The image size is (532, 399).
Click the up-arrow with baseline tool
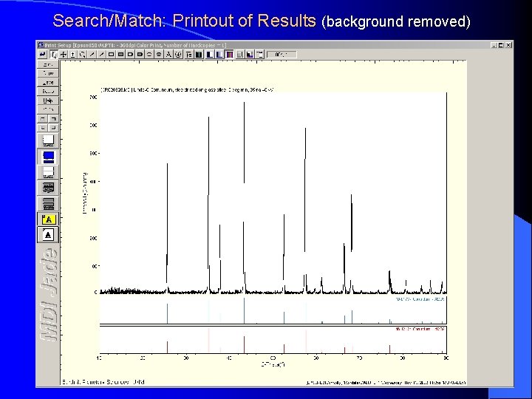click(x=72, y=54)
